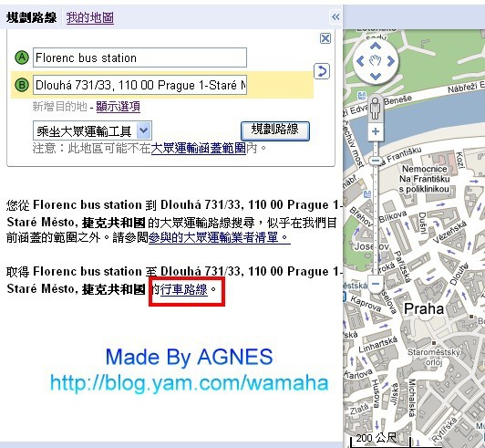Click the 規劃路線 button
This screenshot has width=485, height=448.
pos(275,130)
